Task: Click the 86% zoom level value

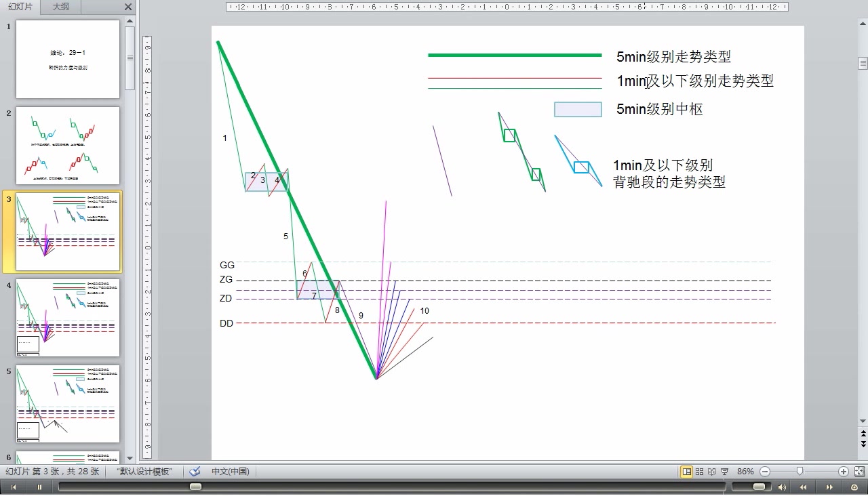Action: [x=745, y=472]
